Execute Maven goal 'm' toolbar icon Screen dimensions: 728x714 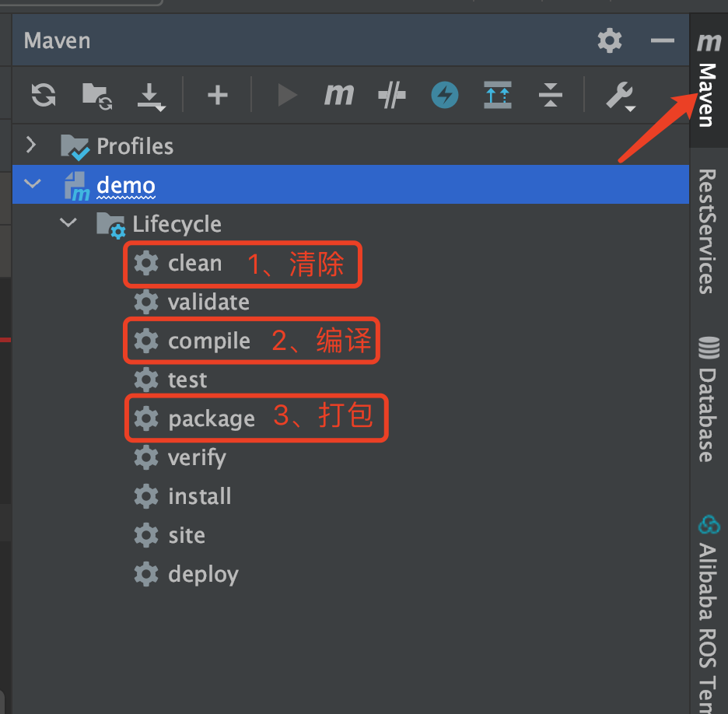(x=339, y=94)
